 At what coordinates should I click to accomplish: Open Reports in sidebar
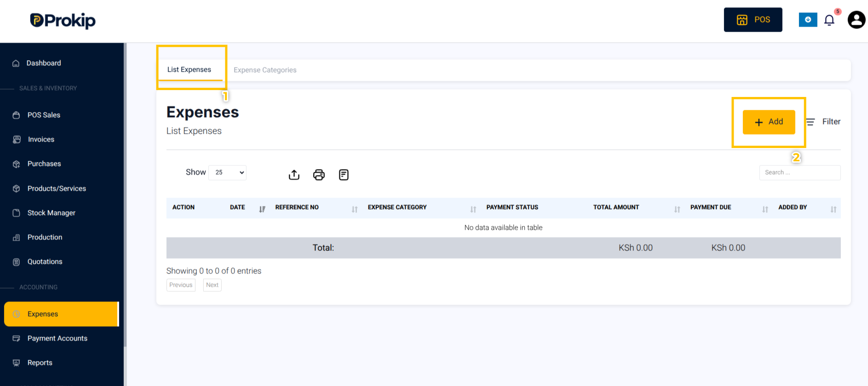pyautogui.click(x=40, y=363)
